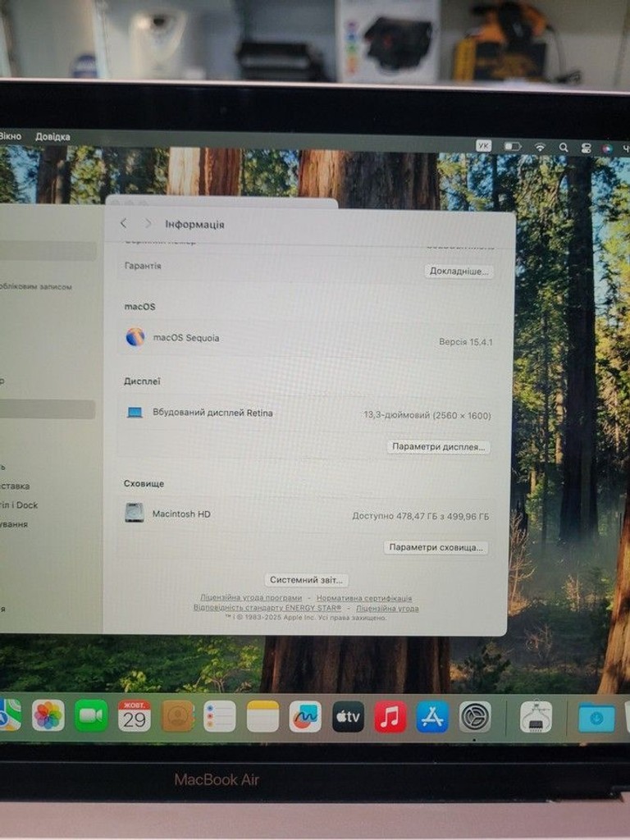The width and height of the screenshot is (630, 840).
Task: Click the macOS Sequoia logo icon
Action: pos(135,337)
